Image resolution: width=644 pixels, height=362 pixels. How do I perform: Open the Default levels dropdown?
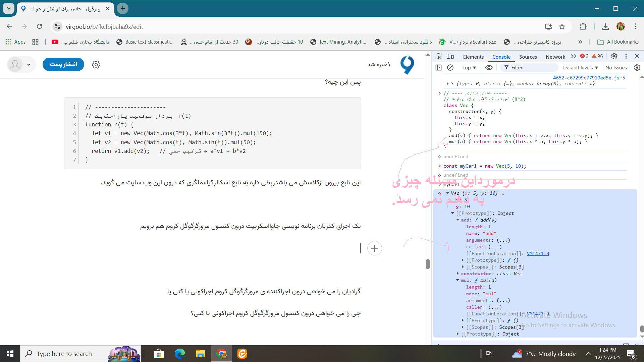(580, 67)
